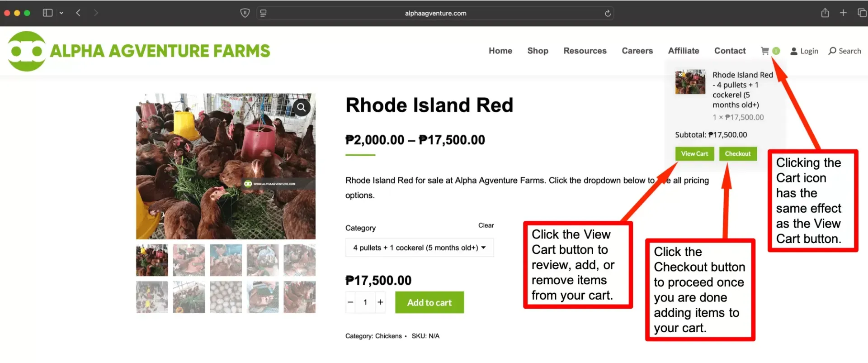Image resolution: width=868 pixels, height=363 pixels.
Task: Decrease quantity with the minus button
Action: pyautogui.click(x=350, y=302)
